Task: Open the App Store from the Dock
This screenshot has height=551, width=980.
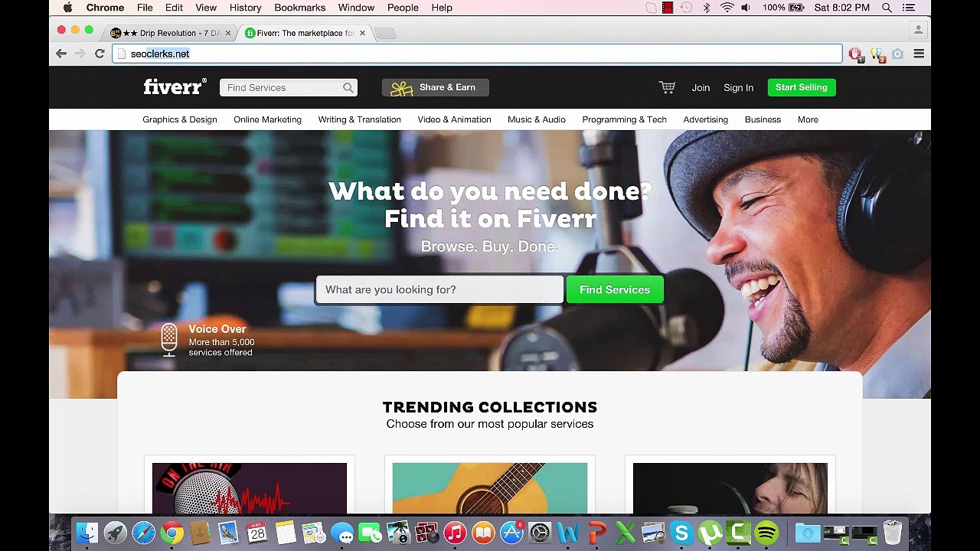Action: pos(511,533)
